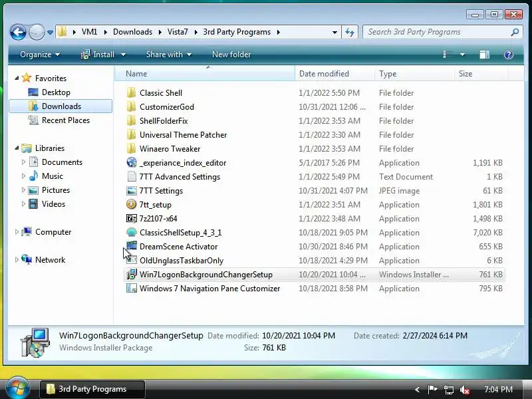Show hidden tray icons arrow
This screenshot has width=532, height=399.
click(418, 390)
